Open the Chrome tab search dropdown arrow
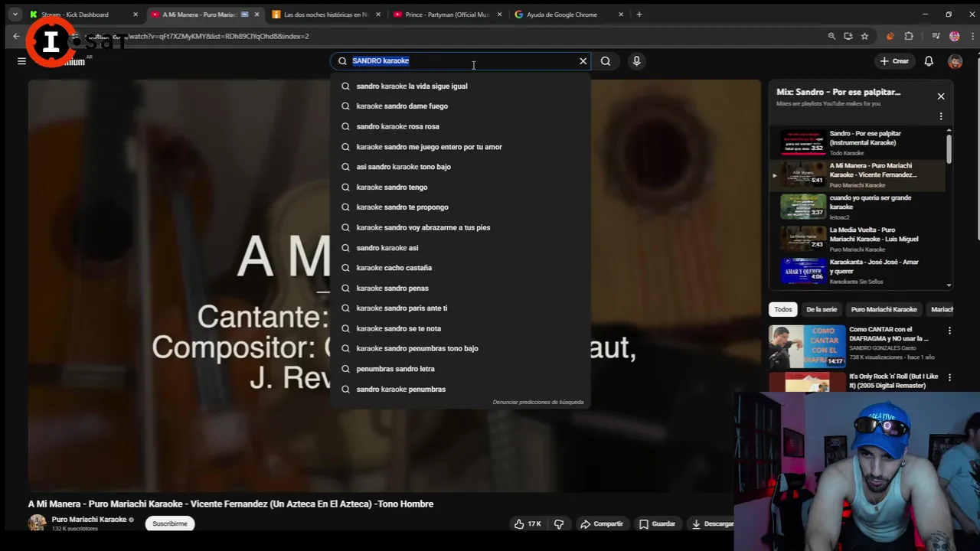The height and width of the screenshot is (551, 980). 15,14
